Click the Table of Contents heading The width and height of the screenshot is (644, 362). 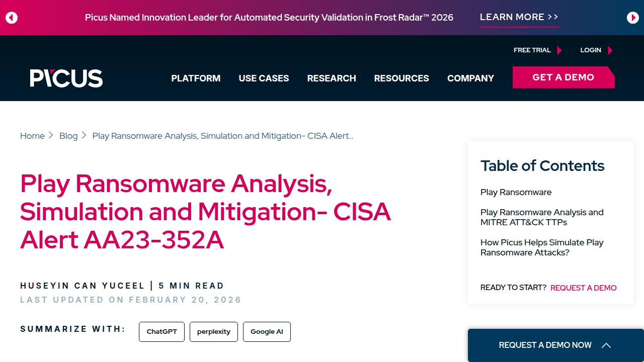click(542, 166)
